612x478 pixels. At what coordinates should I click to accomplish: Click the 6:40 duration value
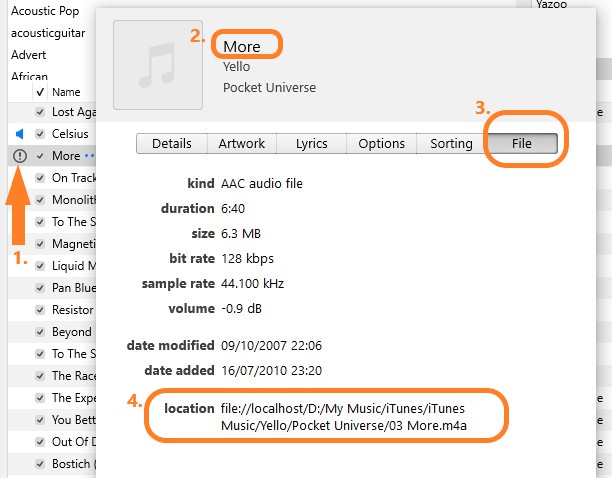(x=233, y=209)
